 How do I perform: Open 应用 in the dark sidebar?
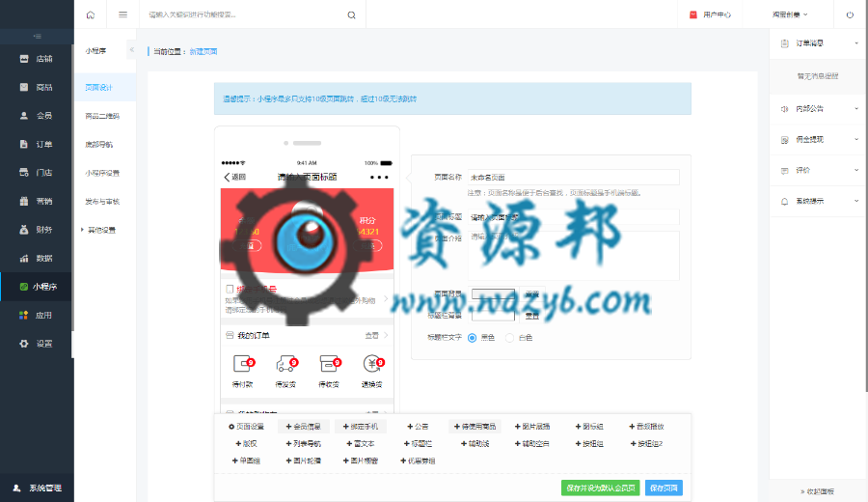pyautogui.click(x=36, y=316)
